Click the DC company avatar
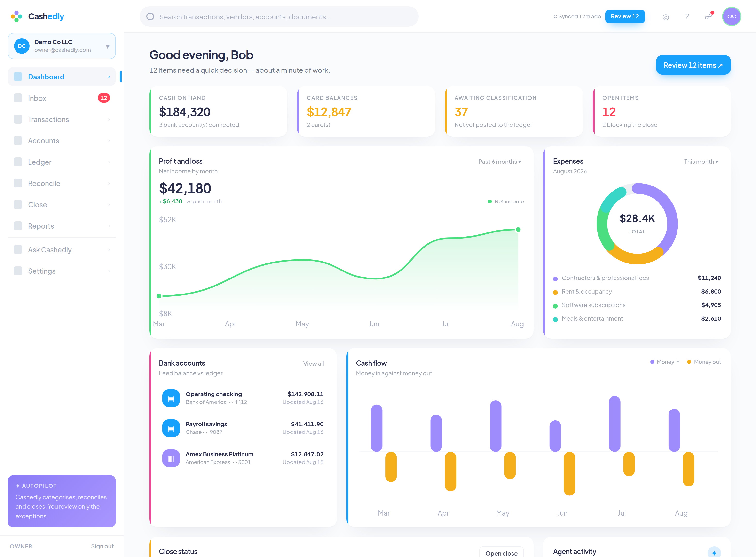Viewport: 756px width, 557px height. pyautogui.click(x=22, y=46)
